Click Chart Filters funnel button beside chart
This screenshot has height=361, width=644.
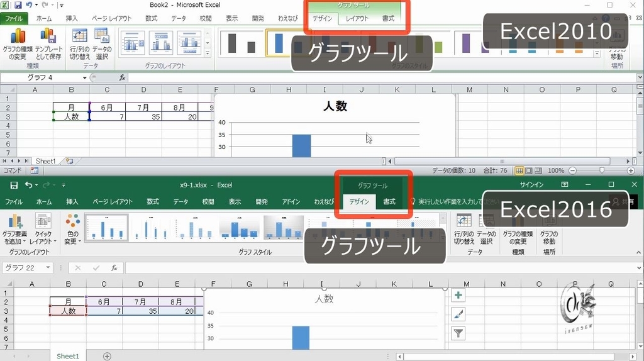pyautogui.click(x=458, y=333)
